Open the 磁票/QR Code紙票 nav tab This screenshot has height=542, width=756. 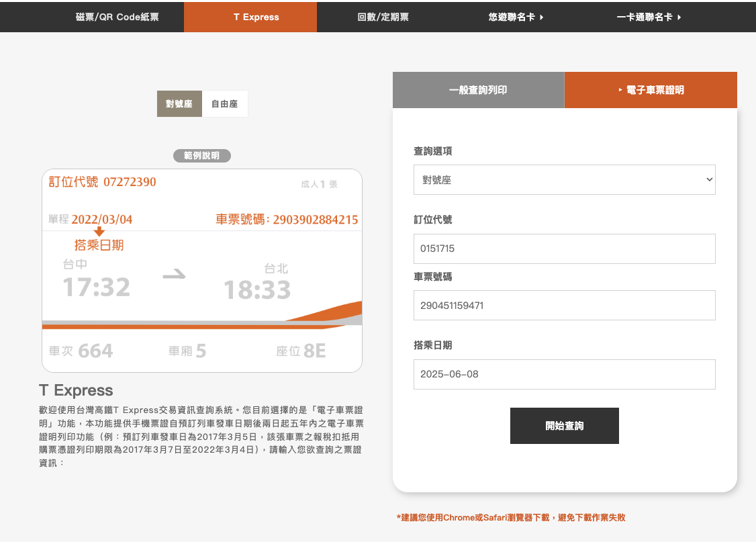pyautogui.click(x=117, y=17)
